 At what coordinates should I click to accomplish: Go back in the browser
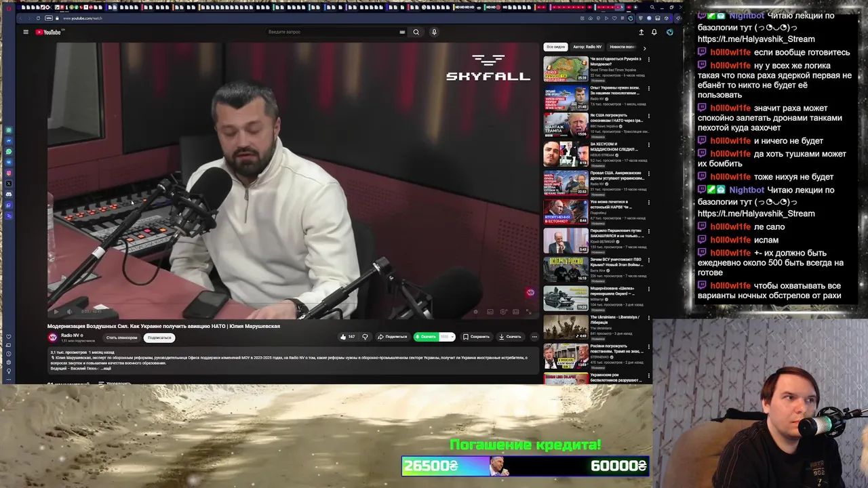[20, 18]
